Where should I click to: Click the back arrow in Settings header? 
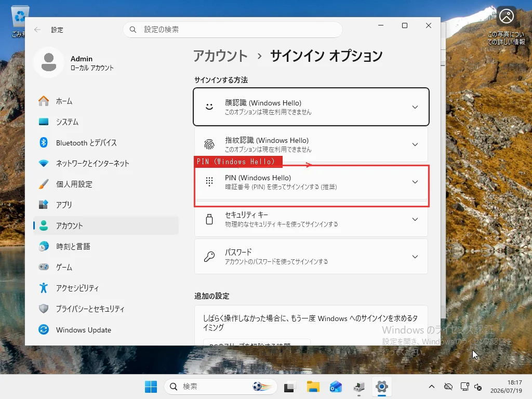coord(37,30)
